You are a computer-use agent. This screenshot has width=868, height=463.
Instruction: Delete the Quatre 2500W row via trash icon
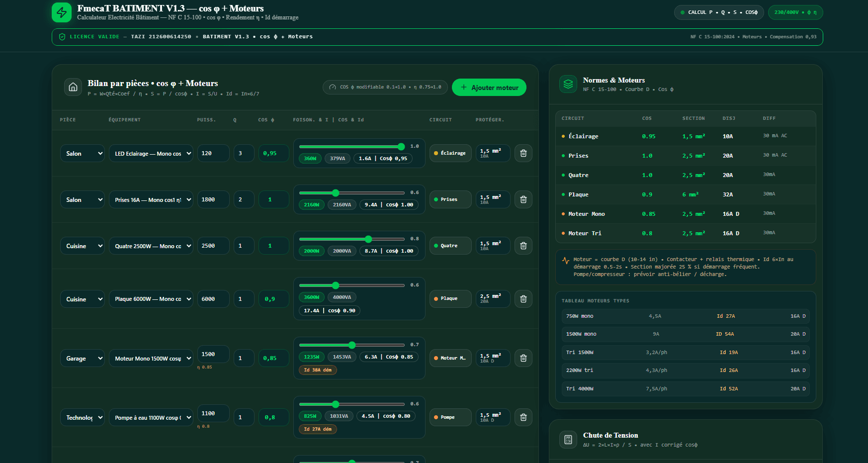(x=523, y=246)
